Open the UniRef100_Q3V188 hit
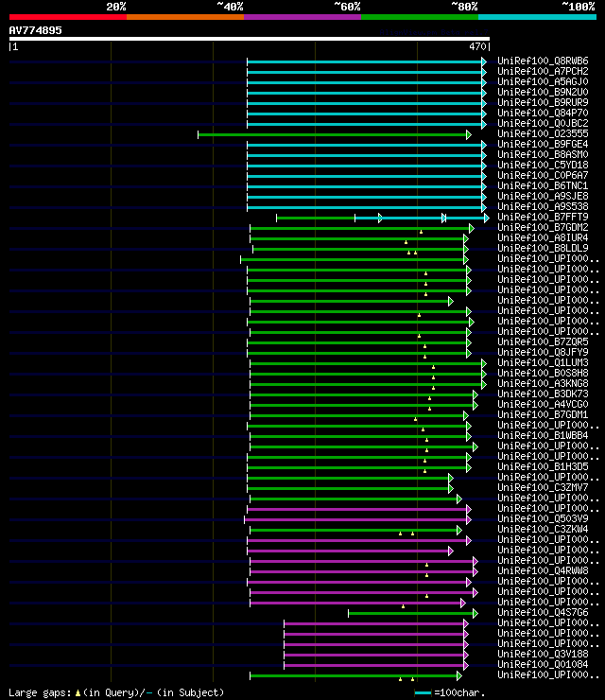 pyautogui.click(x=543, y=654)
